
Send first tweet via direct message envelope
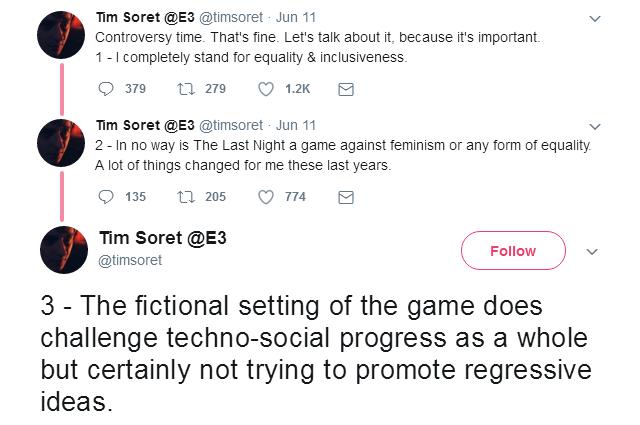[346, 89]
